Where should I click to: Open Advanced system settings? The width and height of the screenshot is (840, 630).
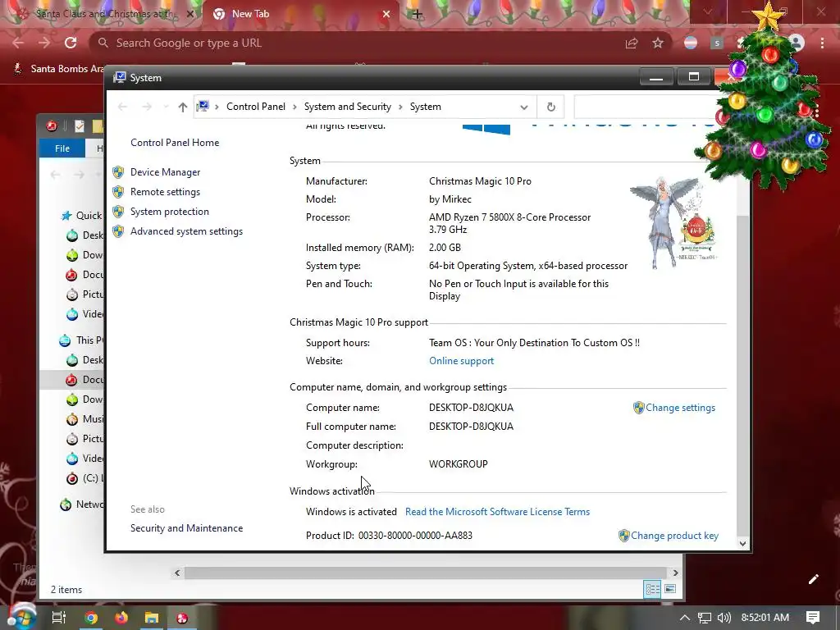pyautogui.click(x=186, y=231)
